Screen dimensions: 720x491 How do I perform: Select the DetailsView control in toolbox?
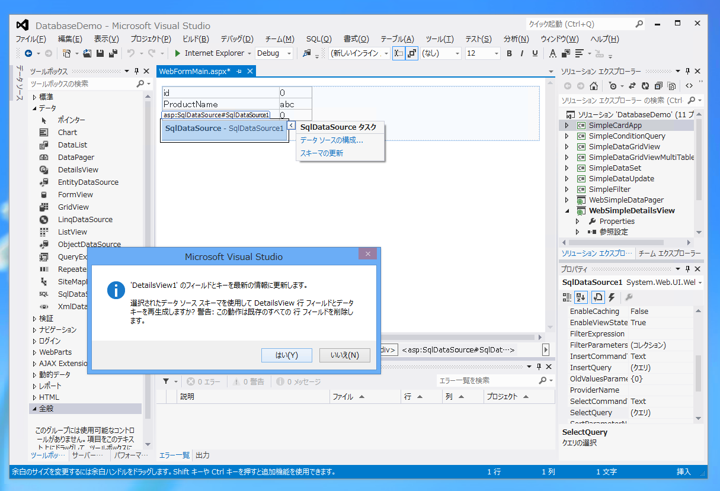point(80,170)
